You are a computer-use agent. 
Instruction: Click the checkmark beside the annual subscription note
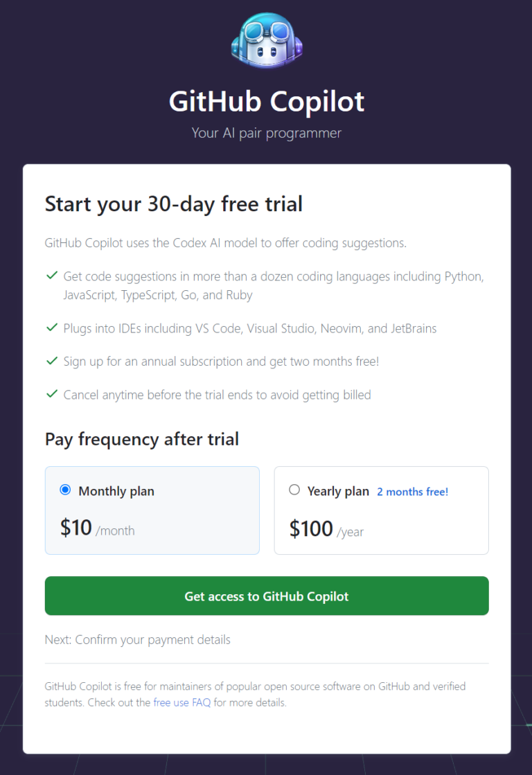point(52,361)
